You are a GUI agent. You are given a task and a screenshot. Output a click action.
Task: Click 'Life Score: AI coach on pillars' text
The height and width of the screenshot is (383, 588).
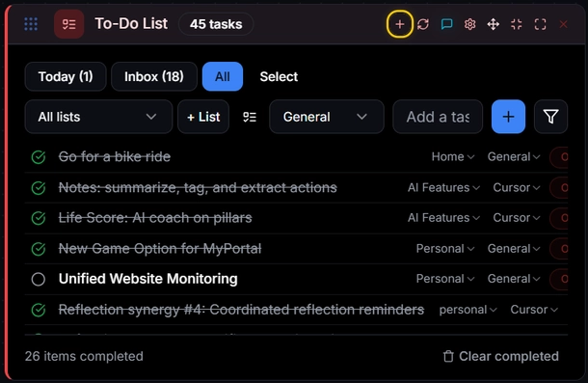tap(155, 218)
